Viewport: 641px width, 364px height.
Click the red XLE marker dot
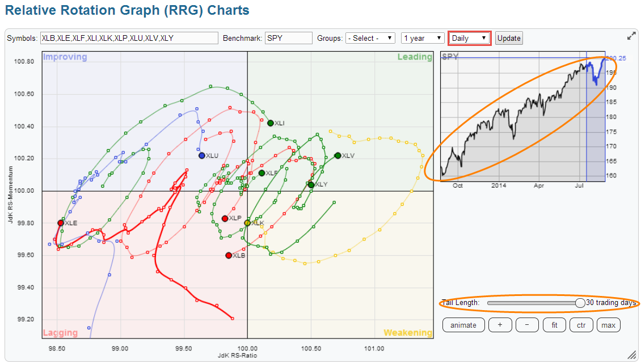[x=61, y=223]
